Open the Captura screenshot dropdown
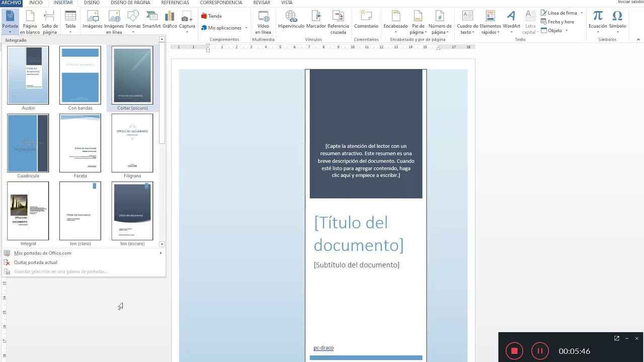Viewport: 644px width, 362px height. click(x=187, y=23)
